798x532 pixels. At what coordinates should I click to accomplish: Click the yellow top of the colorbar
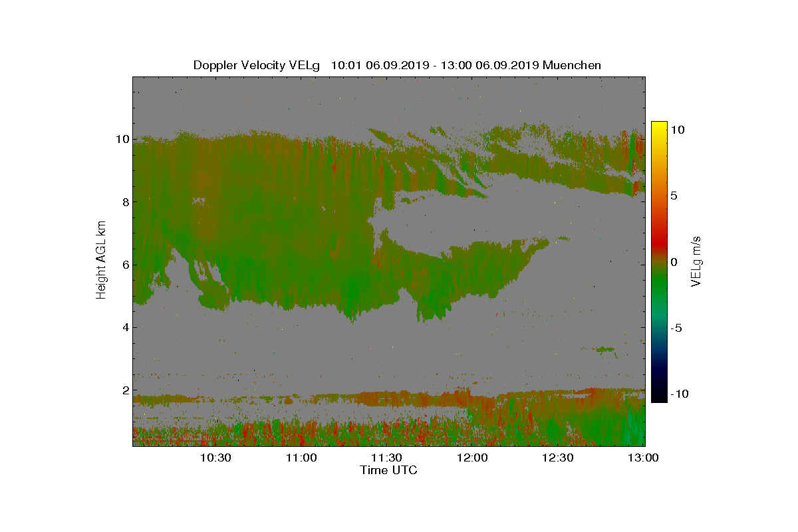pyautogui.click(x=659, y=125)
